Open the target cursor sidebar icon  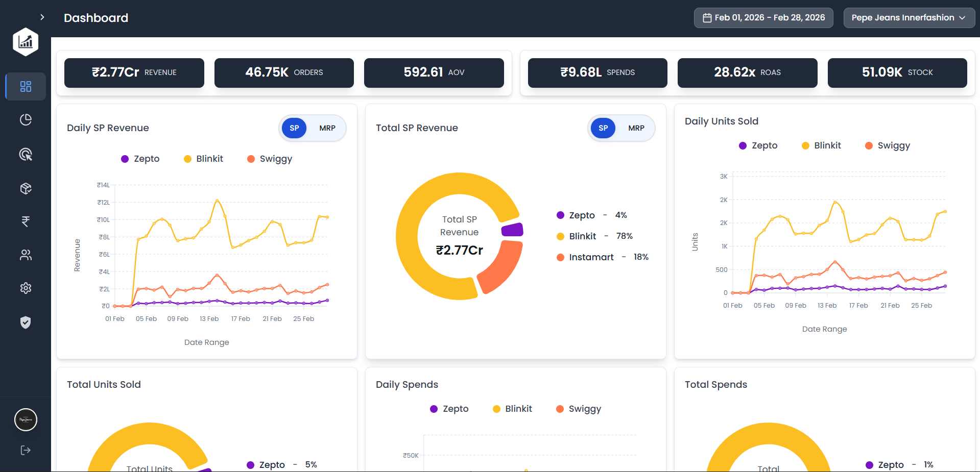[26, 154]
